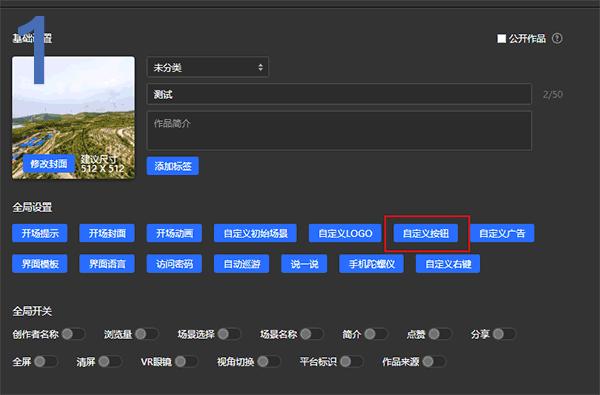Toggle the VR眼镜 switch
Screen dimensions: 600x395
click(x=186, y=361)
